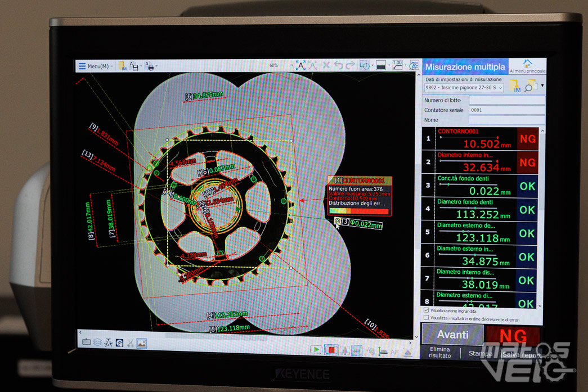Click the stage height adjustment icon

click(382, 352)
